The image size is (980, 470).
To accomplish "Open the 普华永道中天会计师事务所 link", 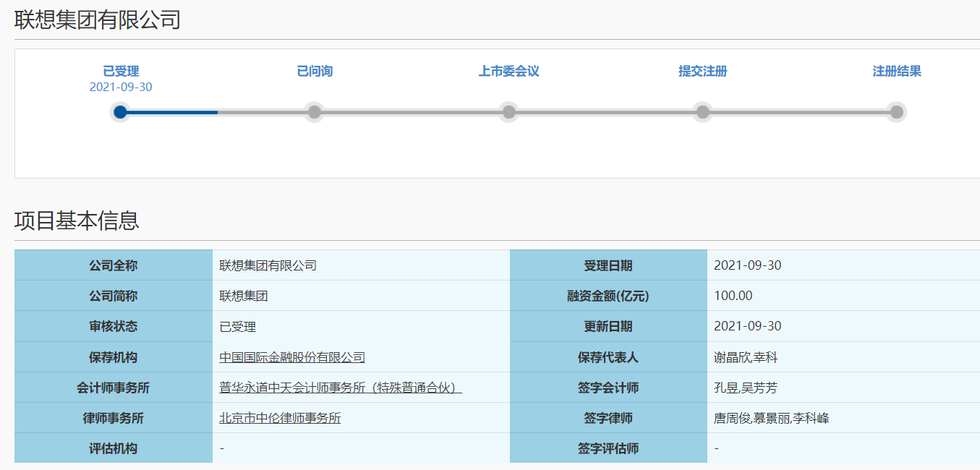I will point(341,388).
